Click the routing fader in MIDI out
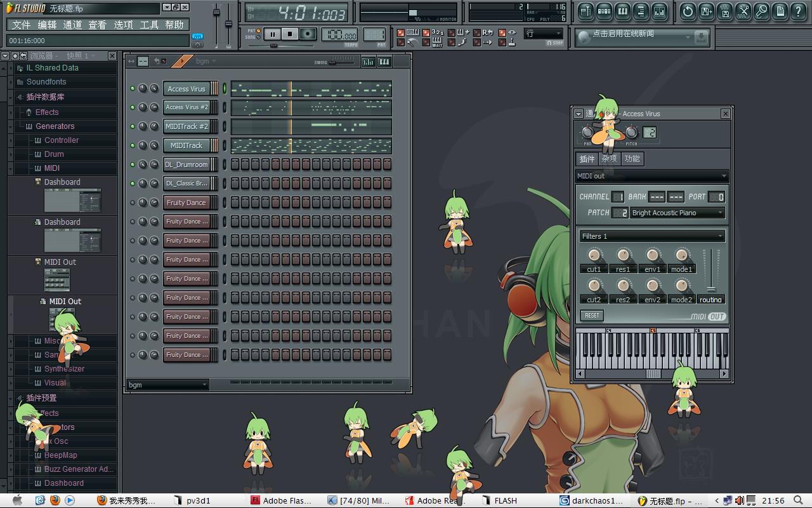 [x=711, y=271]
